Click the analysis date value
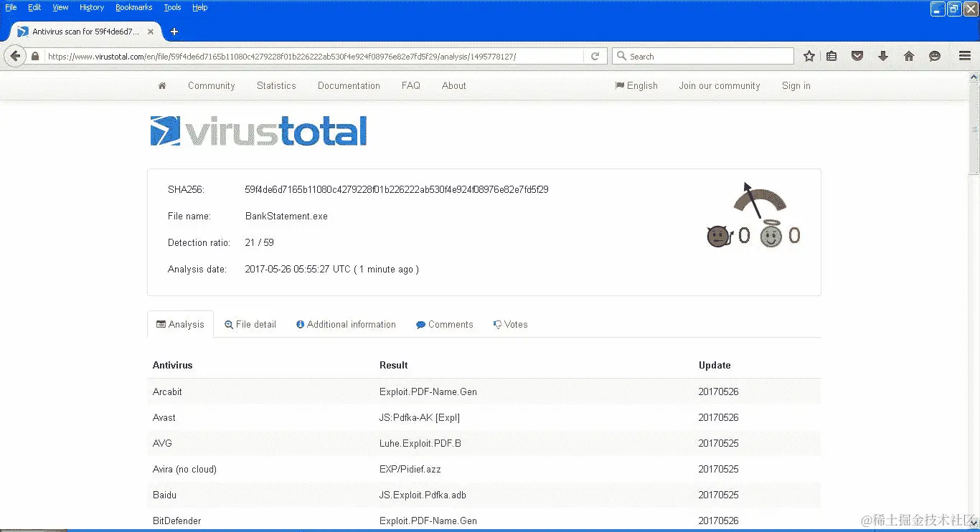This screenshot has height=532, width=980. point(331,269)
